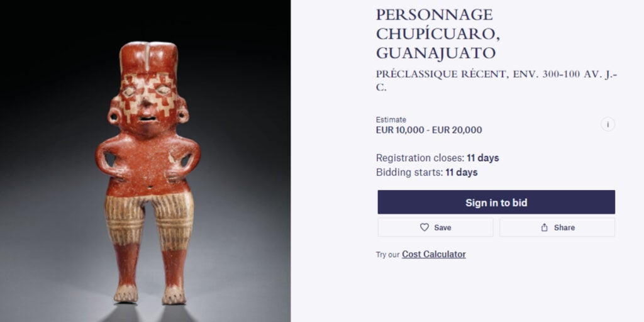Click the Bidding starts: 11 days text
The width and height of the screenshot is (644, 322).
click(426, 172)
